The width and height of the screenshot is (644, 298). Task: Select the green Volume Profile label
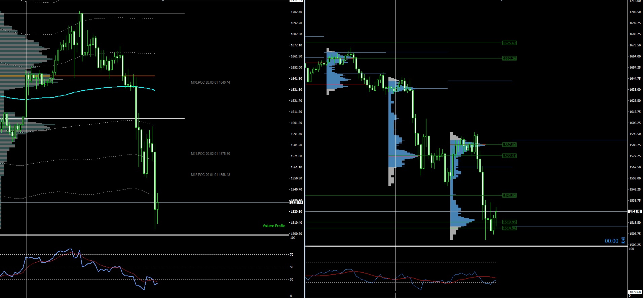(x=274, y=226)
